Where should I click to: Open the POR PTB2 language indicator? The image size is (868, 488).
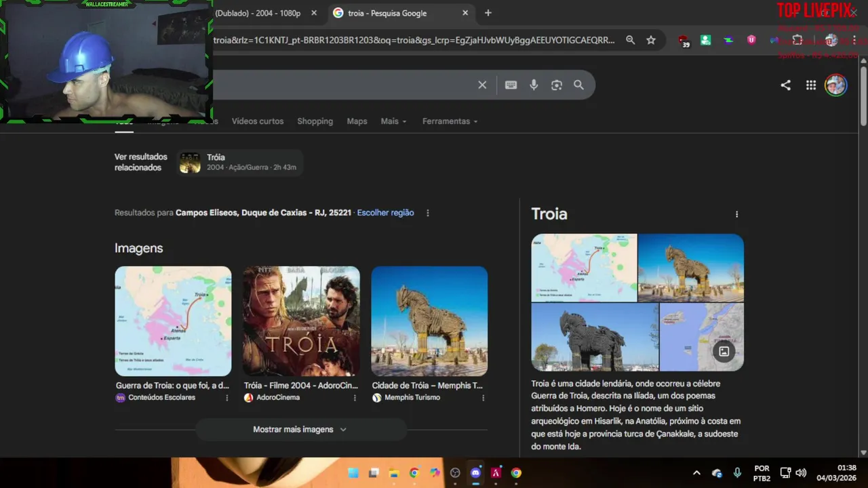(x=762, y=473)
